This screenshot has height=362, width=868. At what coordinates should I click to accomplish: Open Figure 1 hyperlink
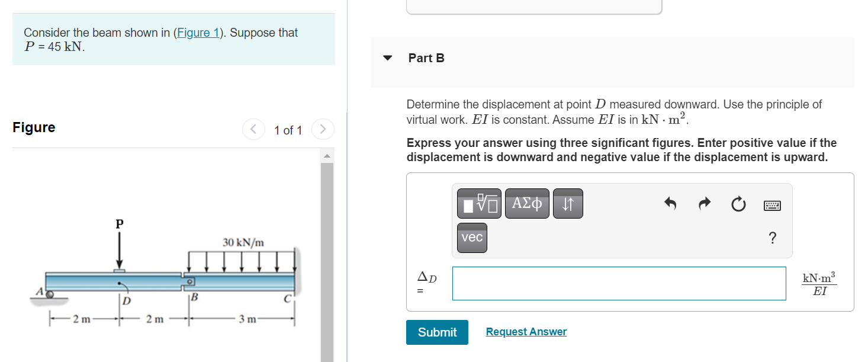tap(198, 32)
